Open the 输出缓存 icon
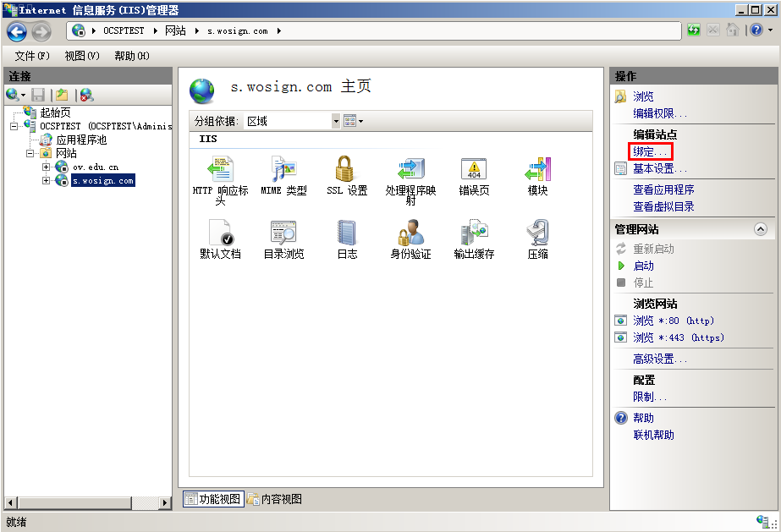 tap(474, 233)
